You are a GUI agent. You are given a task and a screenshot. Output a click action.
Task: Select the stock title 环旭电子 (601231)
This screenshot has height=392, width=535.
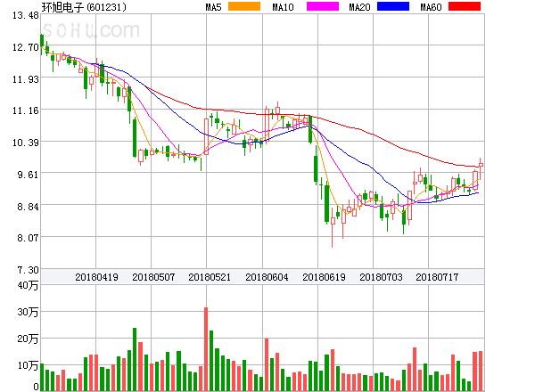click(x=84, y=7)
